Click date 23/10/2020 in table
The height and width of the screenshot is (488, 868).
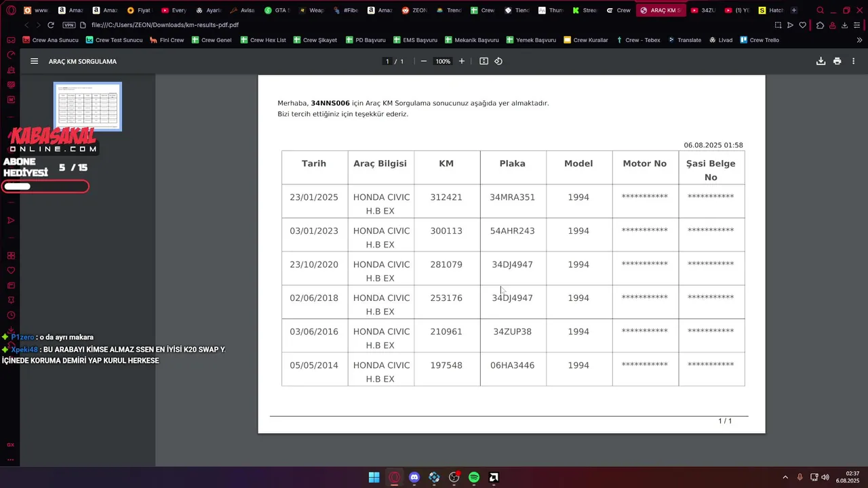click(x=314, y=264)
